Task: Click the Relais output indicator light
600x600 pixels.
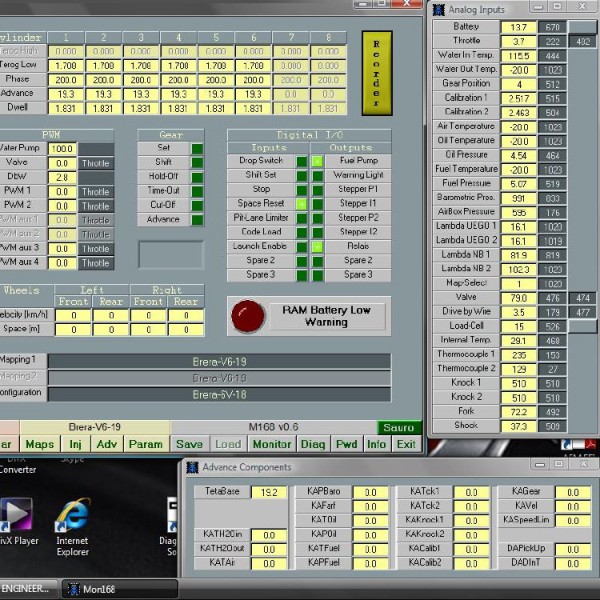Action: 317,246
